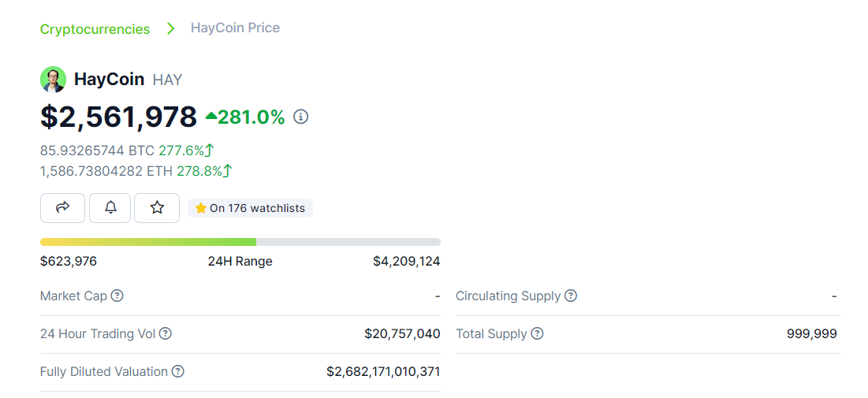The width and height of the screenshot is (868, 398).
Task: Click the HayCoin Price breadcrumb item
Action: [x=235, y=28]
